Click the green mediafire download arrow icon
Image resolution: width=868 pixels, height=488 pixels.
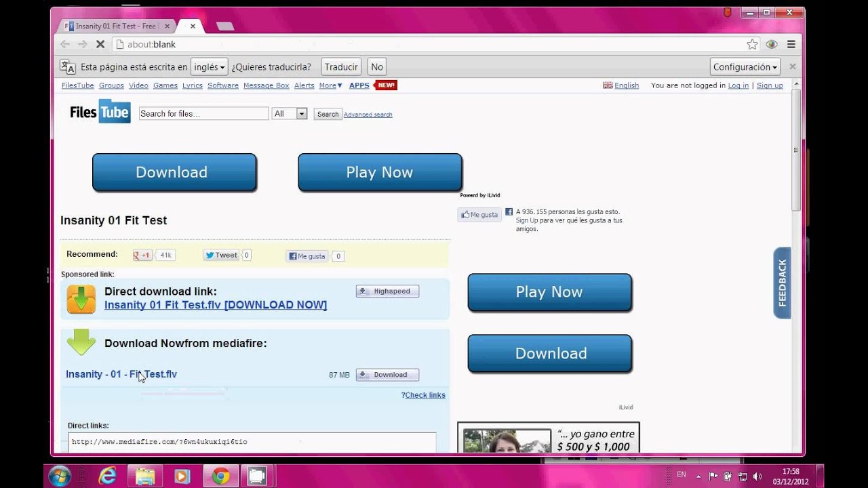[81, 342]
